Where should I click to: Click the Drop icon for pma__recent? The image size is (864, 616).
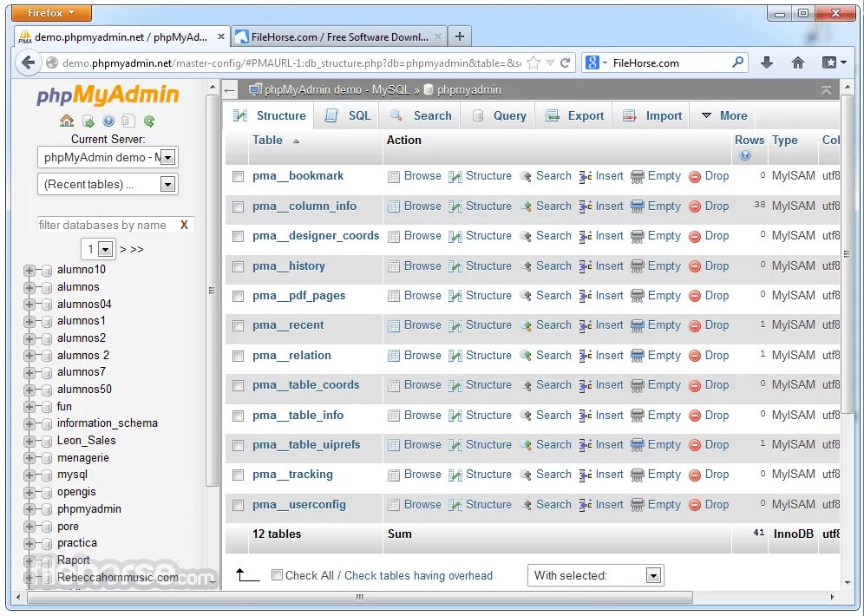tap(695, 326)
